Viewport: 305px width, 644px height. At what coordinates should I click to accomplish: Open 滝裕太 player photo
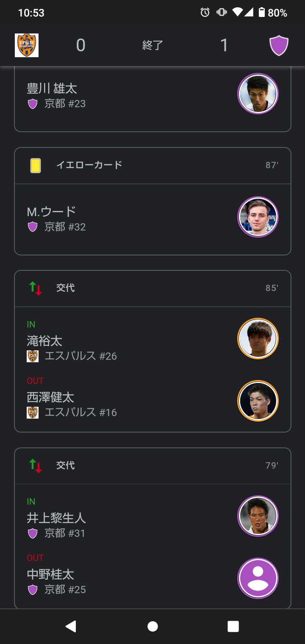point(258,339)
